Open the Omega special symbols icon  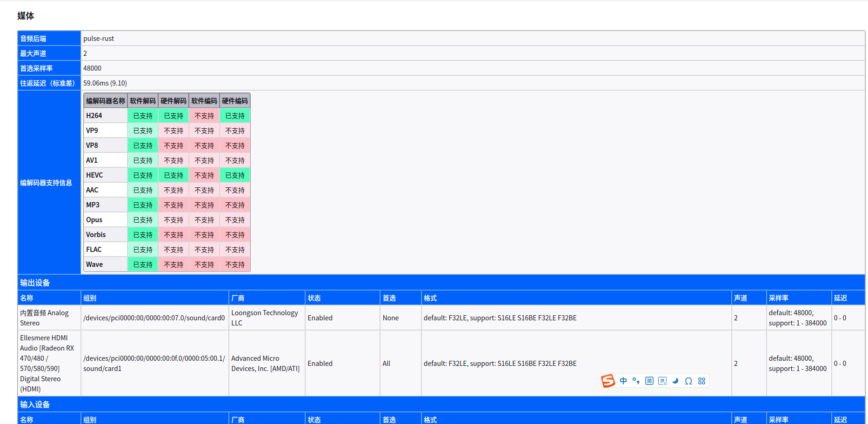click(x=688, y=381)
